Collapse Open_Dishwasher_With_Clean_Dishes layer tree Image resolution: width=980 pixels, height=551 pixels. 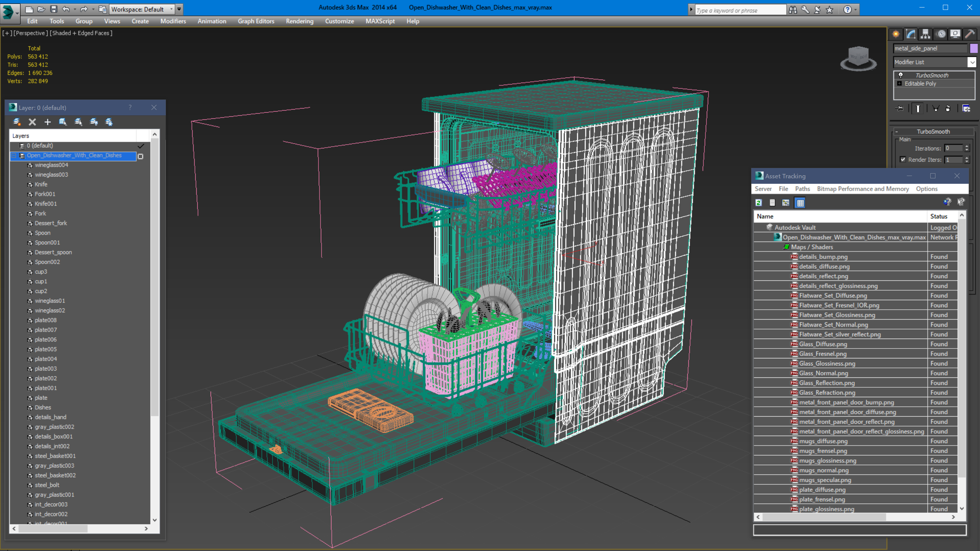[14, 156]
